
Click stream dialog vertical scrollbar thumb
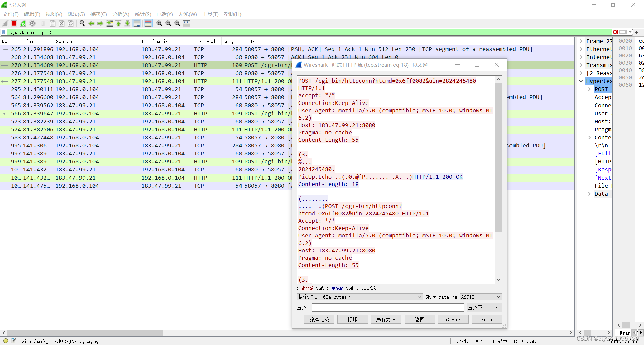[498, 157]
